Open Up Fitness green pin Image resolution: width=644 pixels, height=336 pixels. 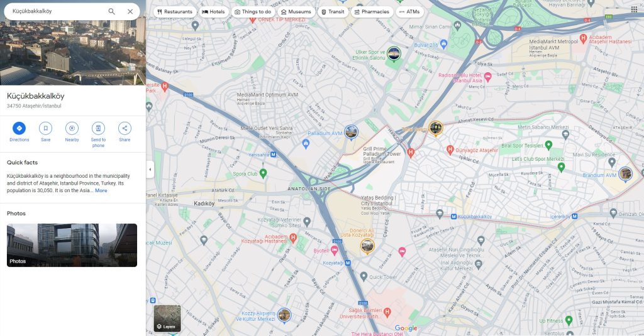[569, 320]
